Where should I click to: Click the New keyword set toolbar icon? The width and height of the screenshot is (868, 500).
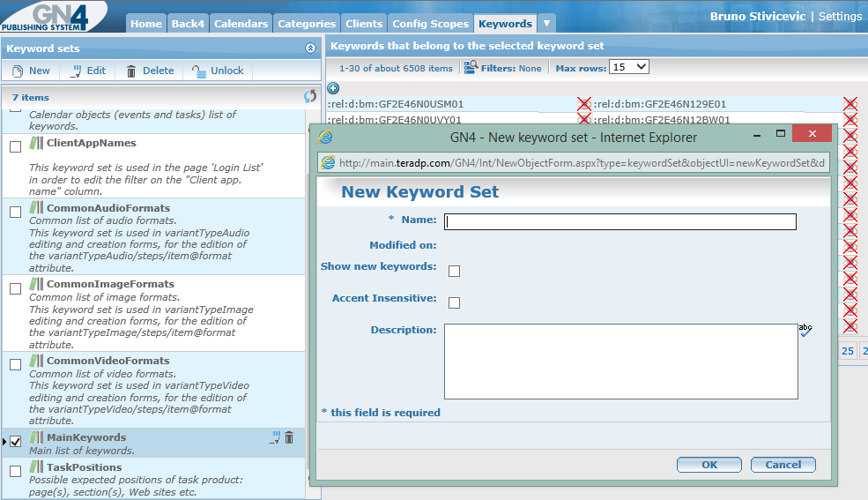click(18, 71)
